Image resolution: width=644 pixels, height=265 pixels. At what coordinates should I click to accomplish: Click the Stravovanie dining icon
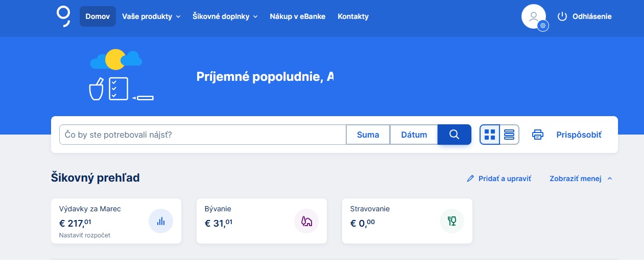tap(452, 221)
